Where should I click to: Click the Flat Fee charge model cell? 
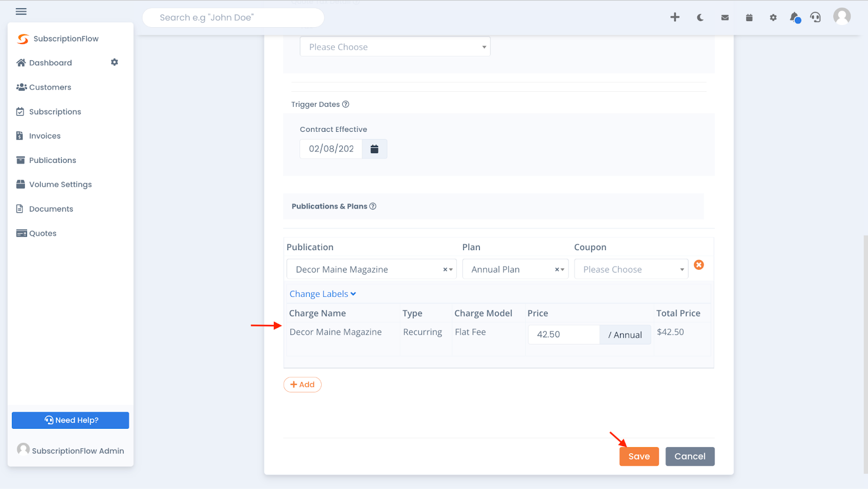(470, 332)
